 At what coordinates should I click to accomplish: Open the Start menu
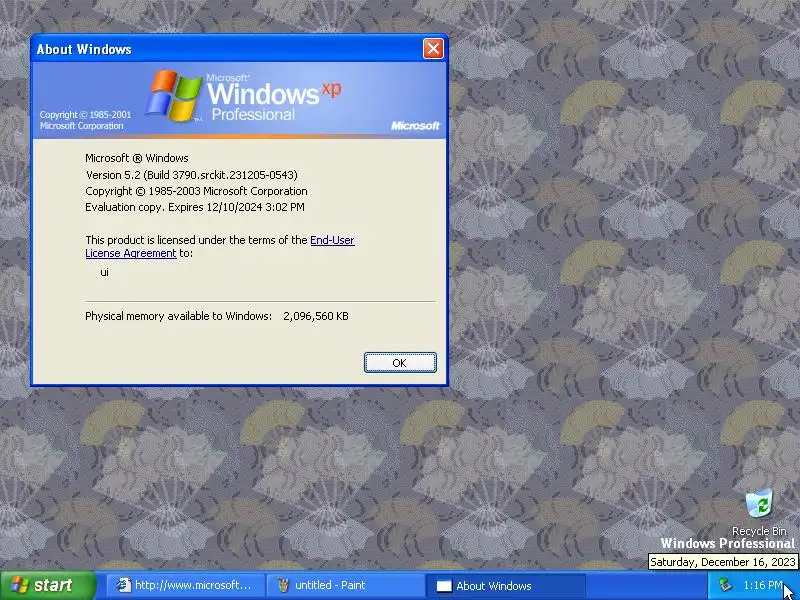click(x=47, y=585)
